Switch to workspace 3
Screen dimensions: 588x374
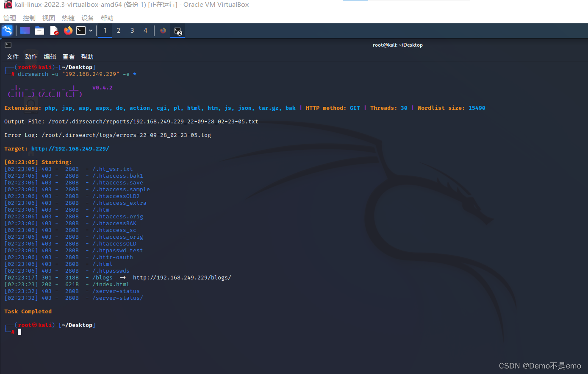pyautogui.click(x=132, y=31)
